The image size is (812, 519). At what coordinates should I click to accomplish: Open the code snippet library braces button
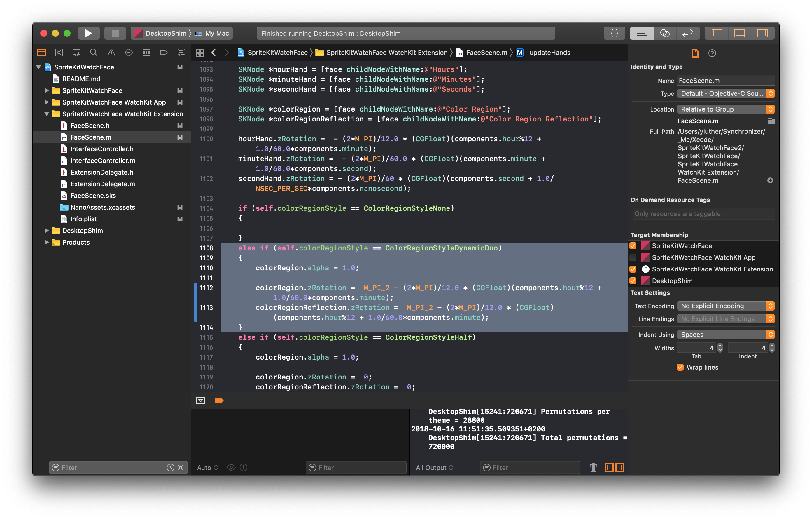point(614,33)
